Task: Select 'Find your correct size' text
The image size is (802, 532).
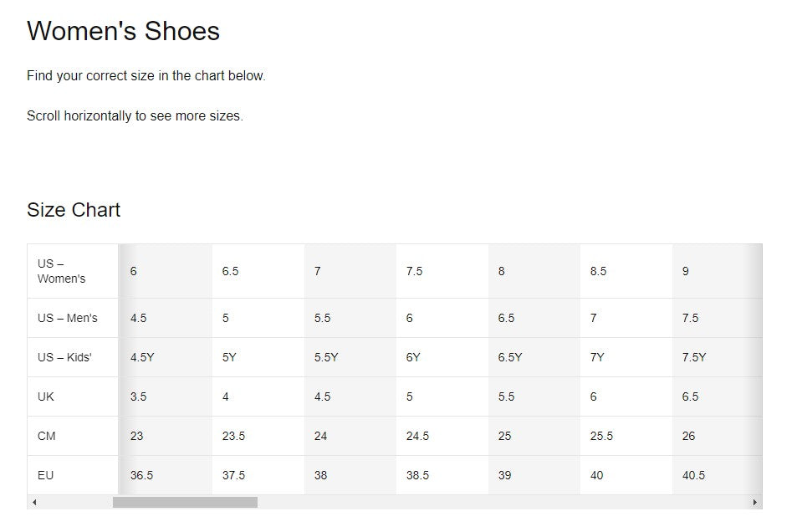Action: (147, 75)
